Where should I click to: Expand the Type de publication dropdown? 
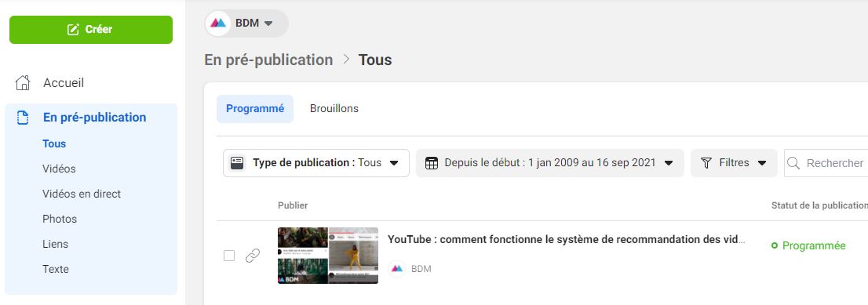pos(316,163)
